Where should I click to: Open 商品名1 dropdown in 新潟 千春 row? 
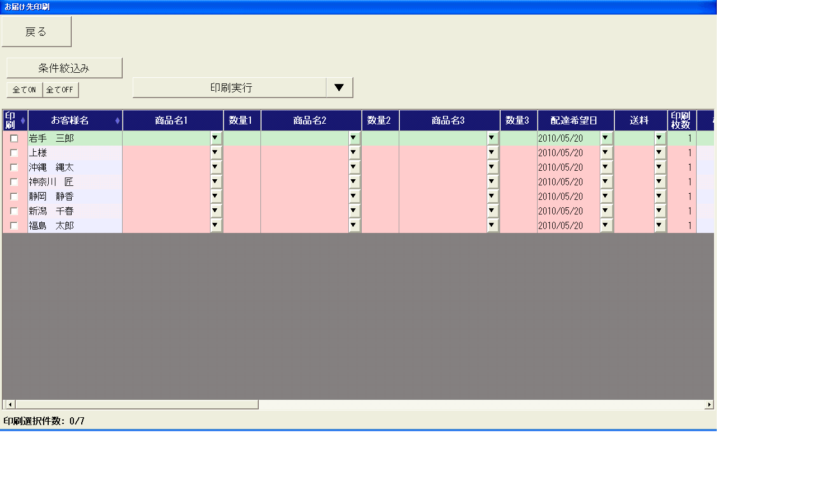[216, 211]
